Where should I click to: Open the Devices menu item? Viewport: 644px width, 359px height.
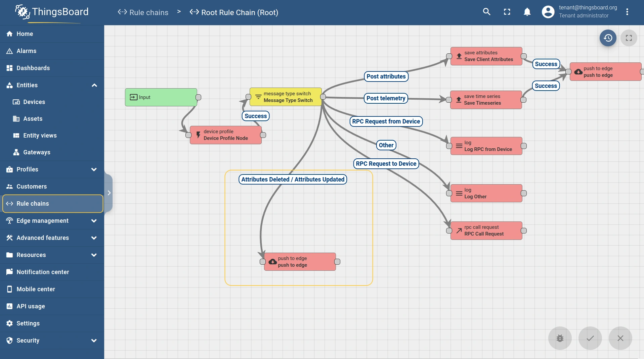point(34,102)
